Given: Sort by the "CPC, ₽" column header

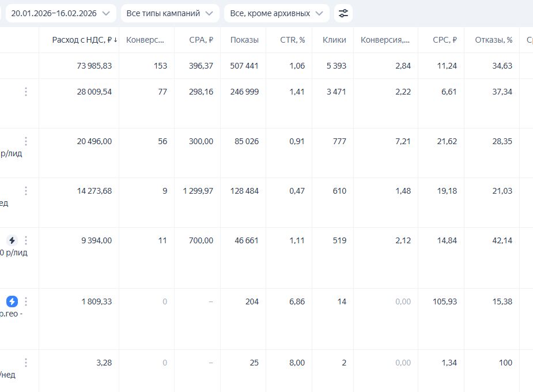Looking at the screenshot, I should pos(444,40).
